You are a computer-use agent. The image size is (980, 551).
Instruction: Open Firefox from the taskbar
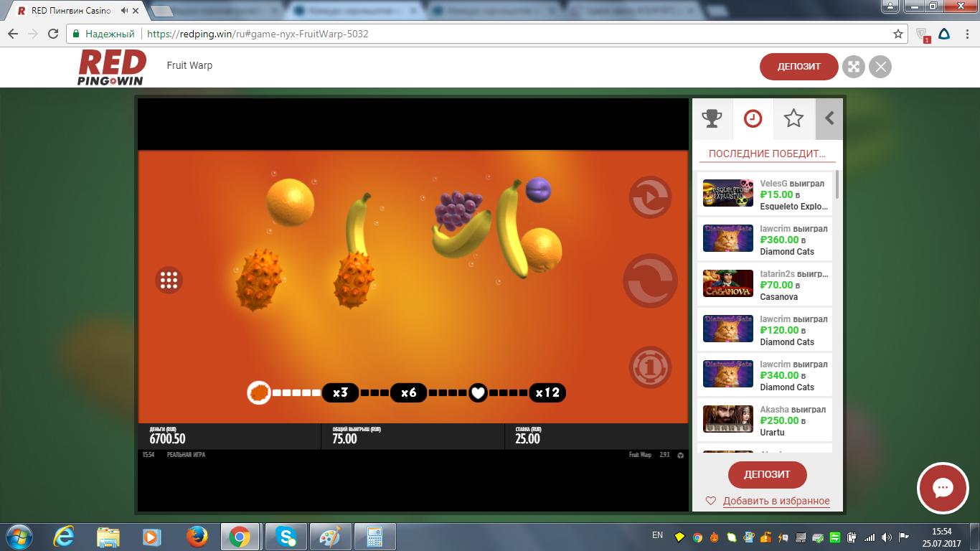click(196, 537)
